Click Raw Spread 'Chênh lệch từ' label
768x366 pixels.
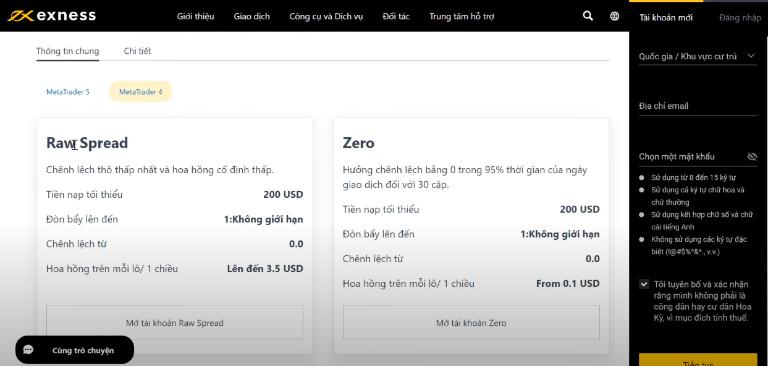coord(76,244)
